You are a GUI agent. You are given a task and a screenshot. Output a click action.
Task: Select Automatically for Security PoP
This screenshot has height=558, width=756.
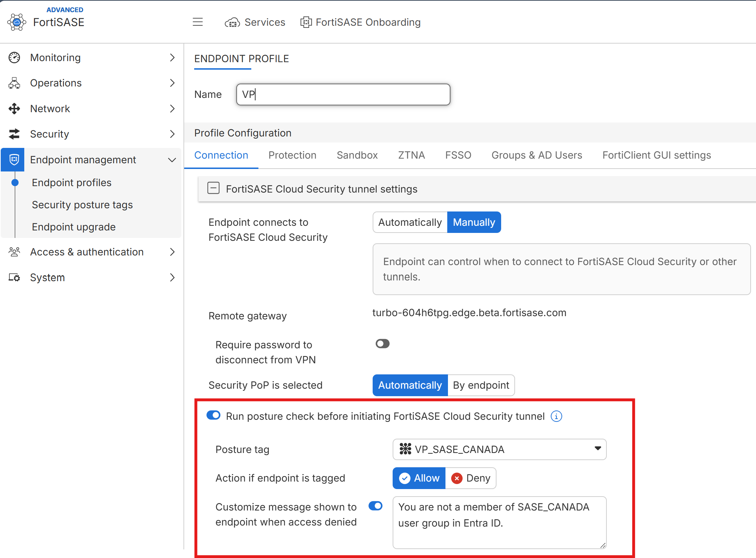click(410, 385)
